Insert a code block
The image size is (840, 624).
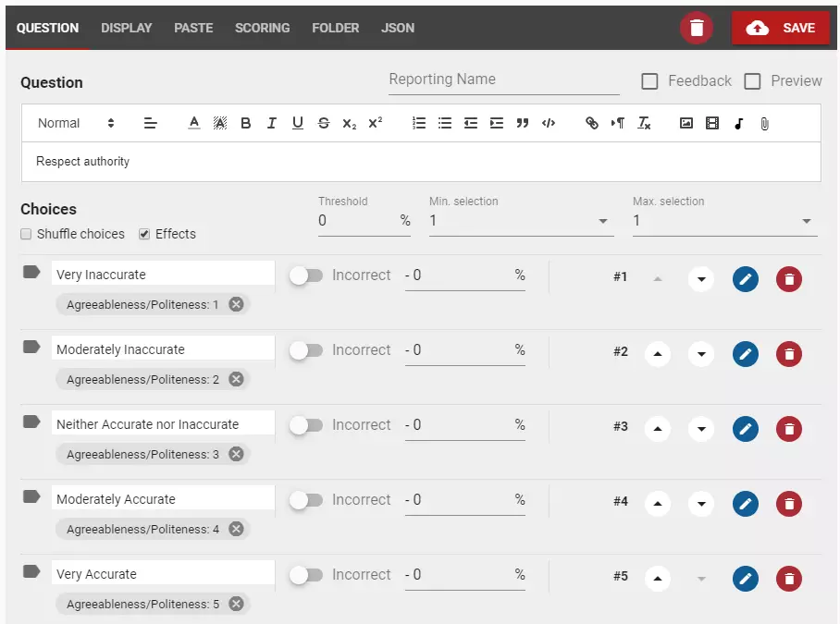pos(549,123)
